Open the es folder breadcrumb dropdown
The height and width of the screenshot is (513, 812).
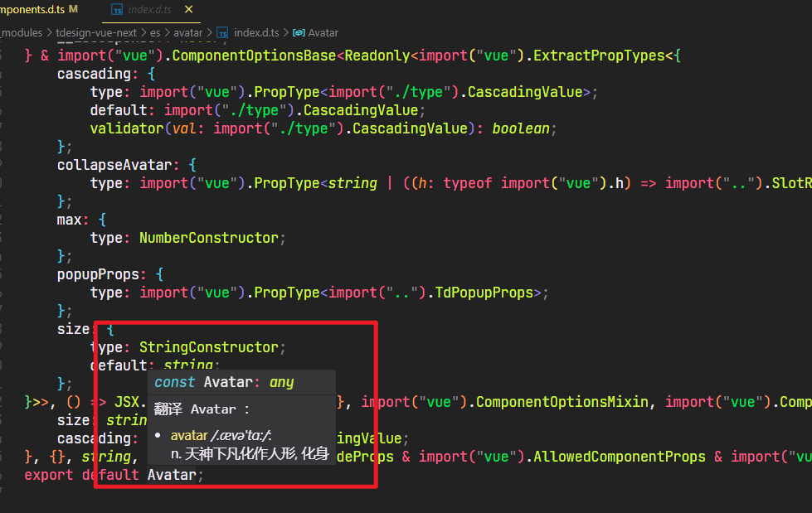pos(154,32)
